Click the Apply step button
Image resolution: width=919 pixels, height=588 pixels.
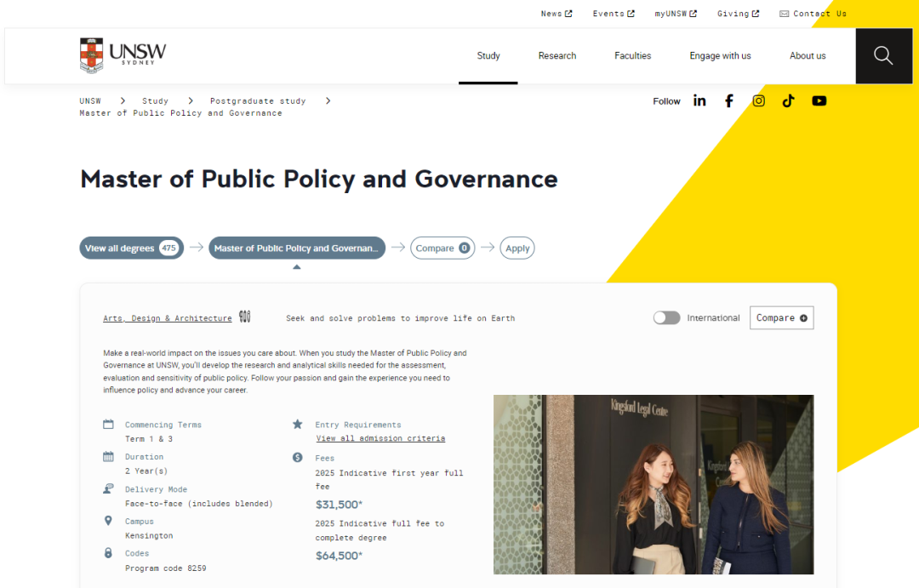point(517,248)
